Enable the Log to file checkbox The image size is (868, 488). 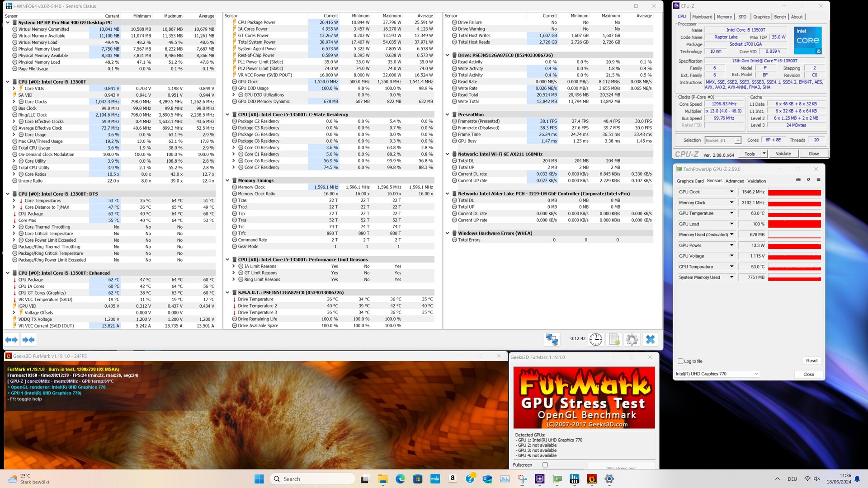pos(680,361)
